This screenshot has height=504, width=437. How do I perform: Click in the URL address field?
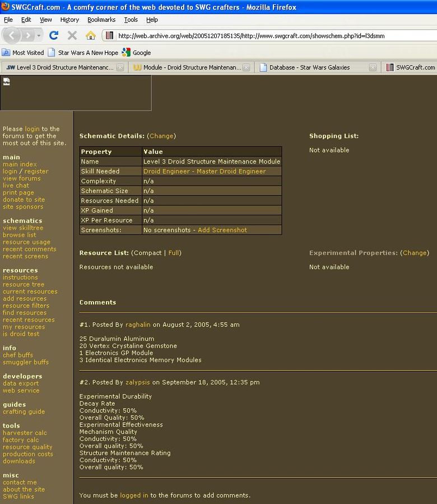[269, 36]
